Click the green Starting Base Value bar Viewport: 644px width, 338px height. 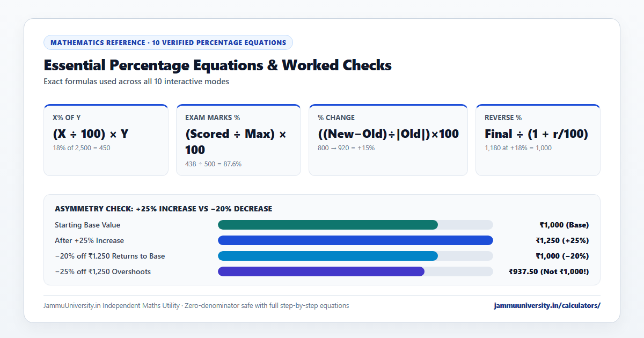coord(328,225)
